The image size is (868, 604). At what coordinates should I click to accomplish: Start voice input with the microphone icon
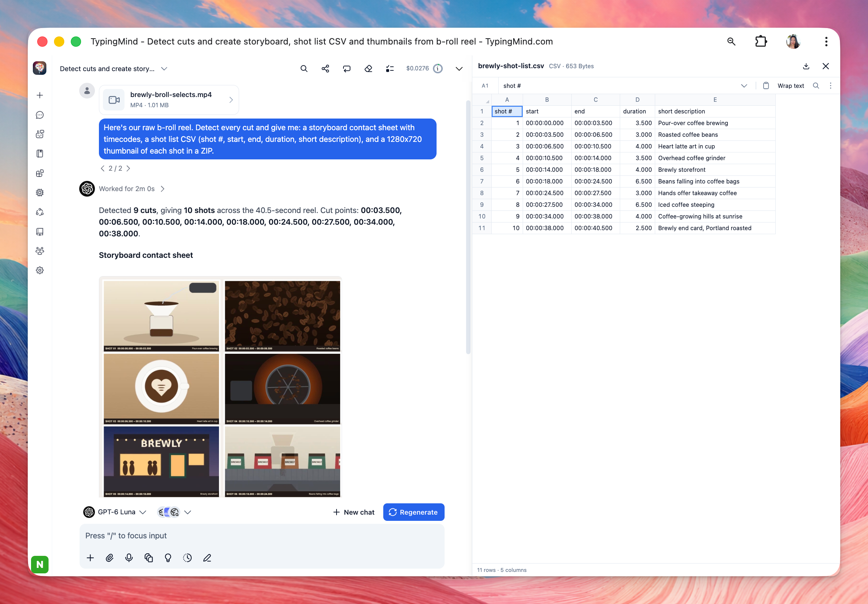click(x=129, y=558)
